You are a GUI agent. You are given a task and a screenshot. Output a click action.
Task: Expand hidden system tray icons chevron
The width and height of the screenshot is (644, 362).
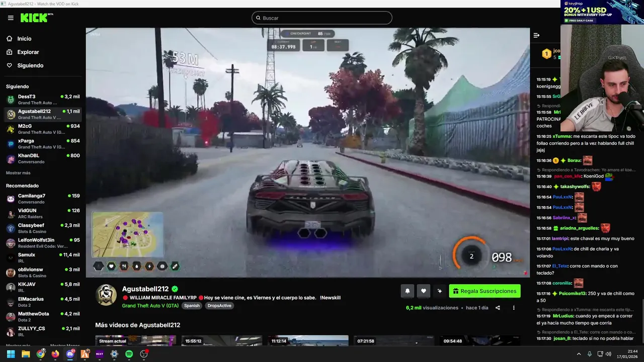[x=579, y=354]
